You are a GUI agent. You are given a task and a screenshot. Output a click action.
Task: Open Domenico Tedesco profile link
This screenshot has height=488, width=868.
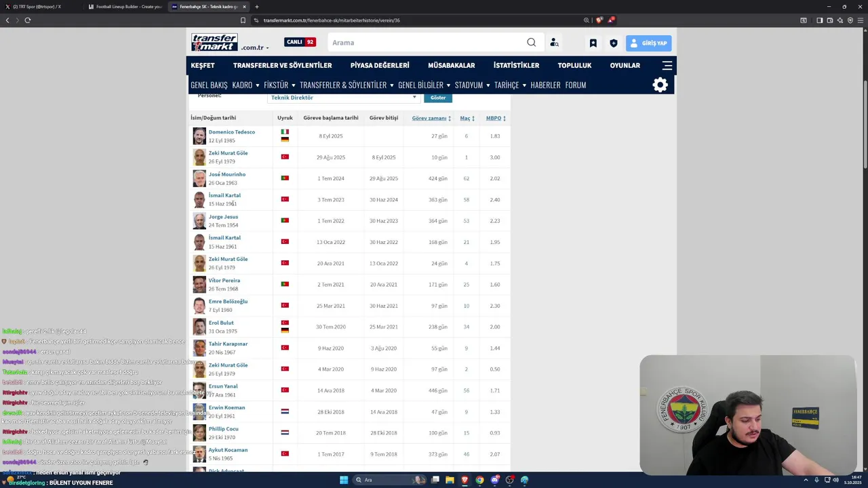232,132
